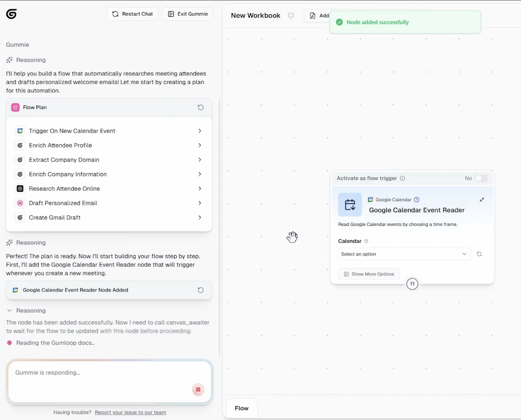The height and width of the screenshot is (420, 521).
Task: Click the Google Calendar Event Reader title
Action: (x=417, y=210)
